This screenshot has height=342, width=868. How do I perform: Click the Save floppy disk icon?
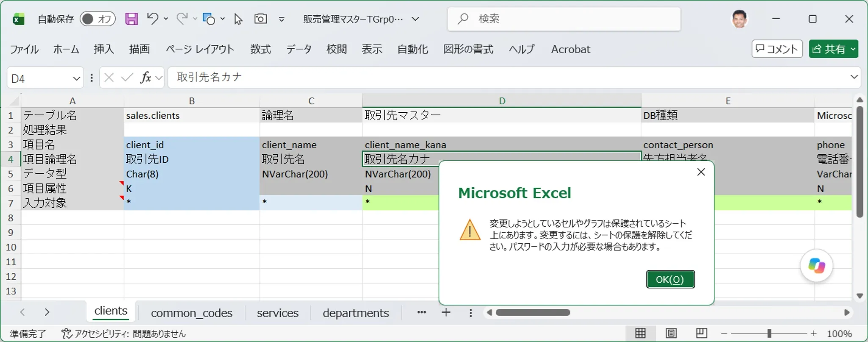[x=131, y=19]
